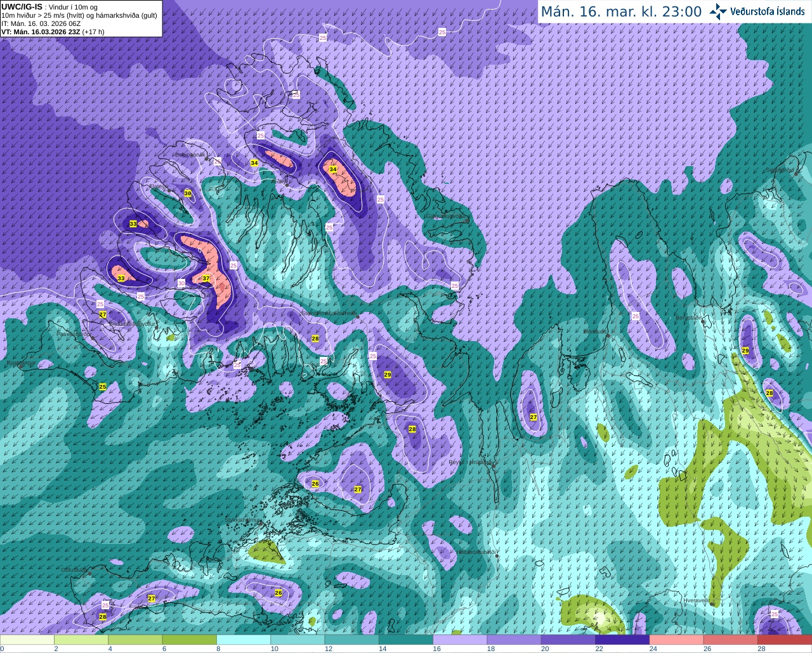Image resolution: width=812 pixels, height=653 pixels.
Task: Click the dark teal 14–16 legend swatch
Action: [405, 640]
